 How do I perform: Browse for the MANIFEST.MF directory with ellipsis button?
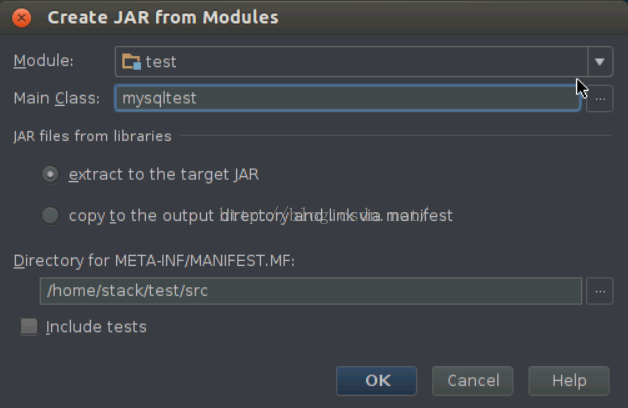(599, 291)
